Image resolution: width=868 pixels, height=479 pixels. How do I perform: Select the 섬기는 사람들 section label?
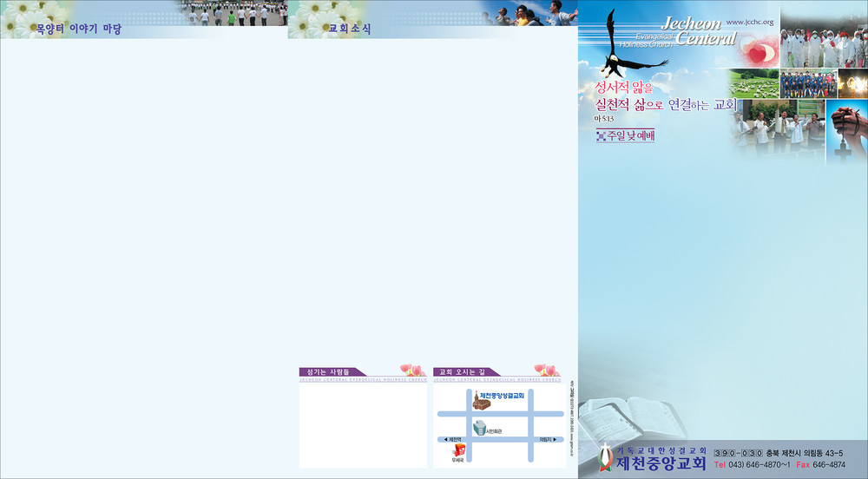(328, 371)
